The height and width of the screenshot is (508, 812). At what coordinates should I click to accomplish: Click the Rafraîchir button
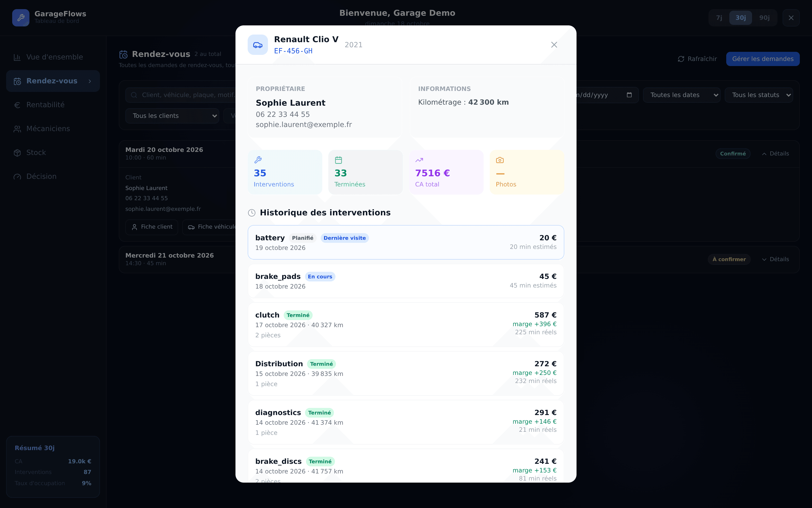pos(697,59)
